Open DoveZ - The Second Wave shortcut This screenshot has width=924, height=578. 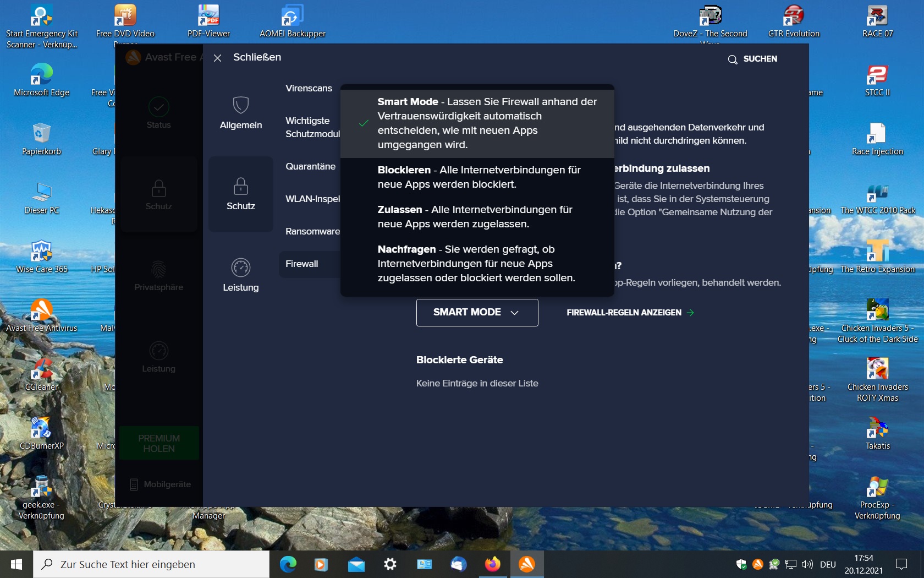(x=711, y=22)
